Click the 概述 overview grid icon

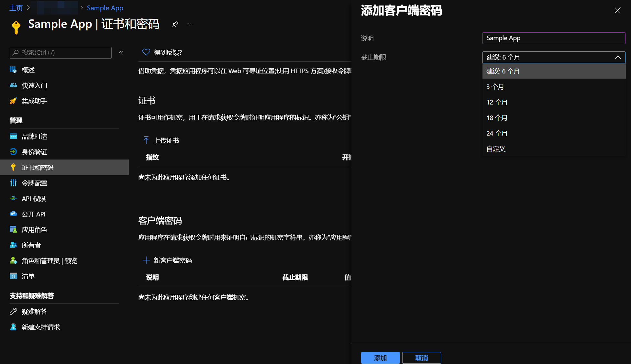click(13, 70)
